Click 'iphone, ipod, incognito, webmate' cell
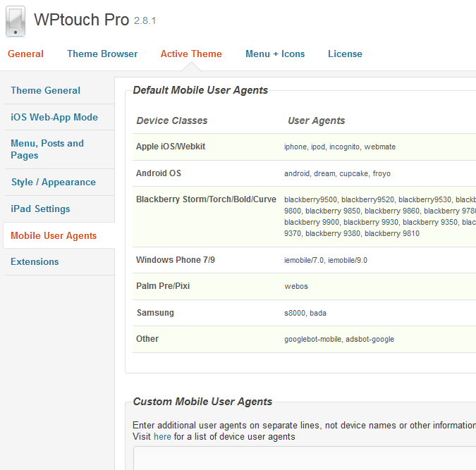This screenshot has height=470, width=476. (x=340, y=147)
